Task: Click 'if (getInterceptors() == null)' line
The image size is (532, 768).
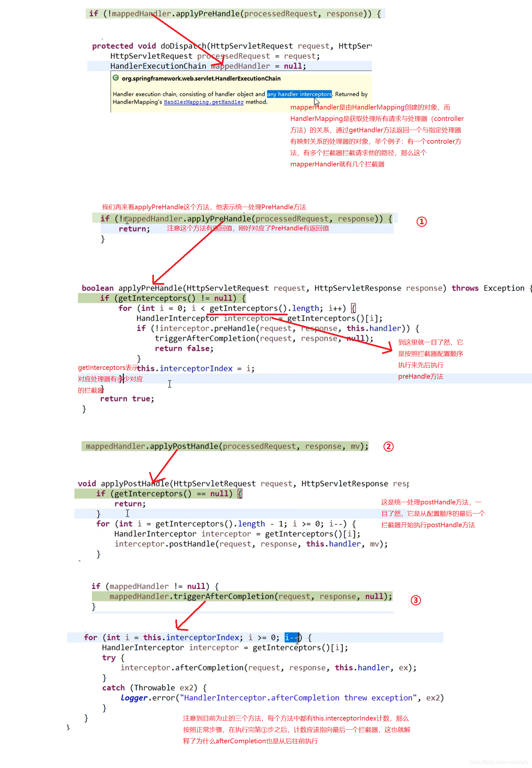Action: click(169, 494)
